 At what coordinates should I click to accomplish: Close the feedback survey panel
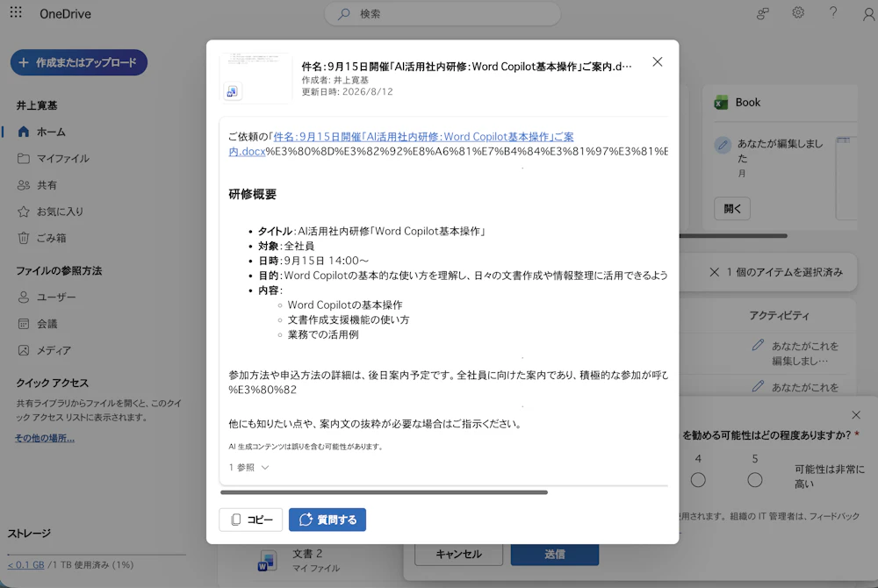[856, 414]
